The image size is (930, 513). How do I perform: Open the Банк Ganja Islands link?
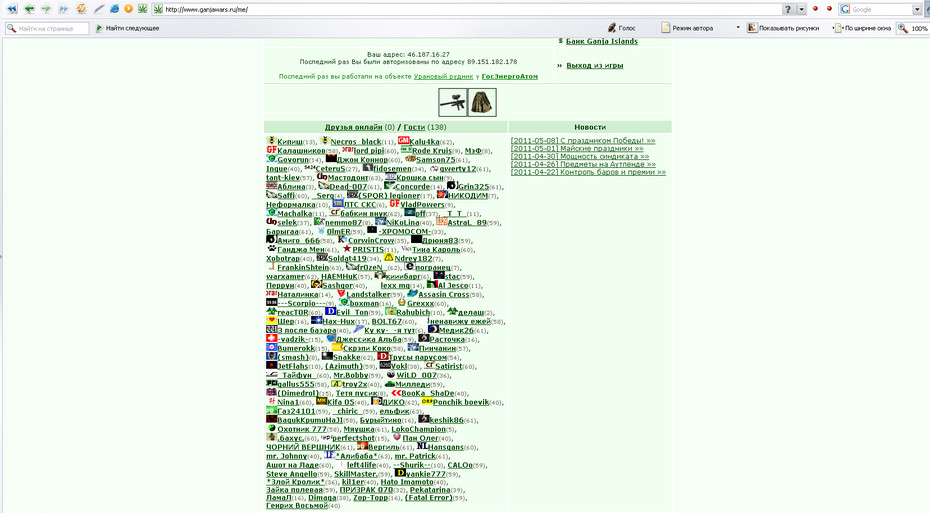click(601, 42)
